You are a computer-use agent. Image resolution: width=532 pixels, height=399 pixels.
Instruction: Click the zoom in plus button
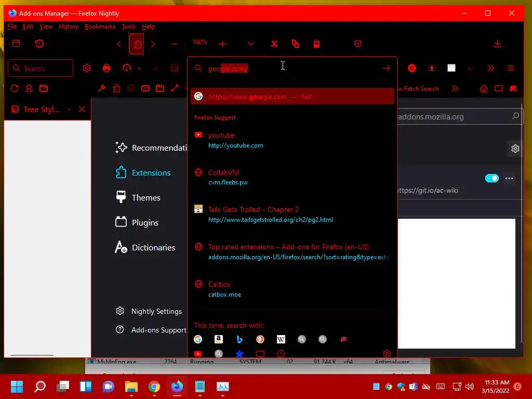pyautogui.click(x=223, y=44)
